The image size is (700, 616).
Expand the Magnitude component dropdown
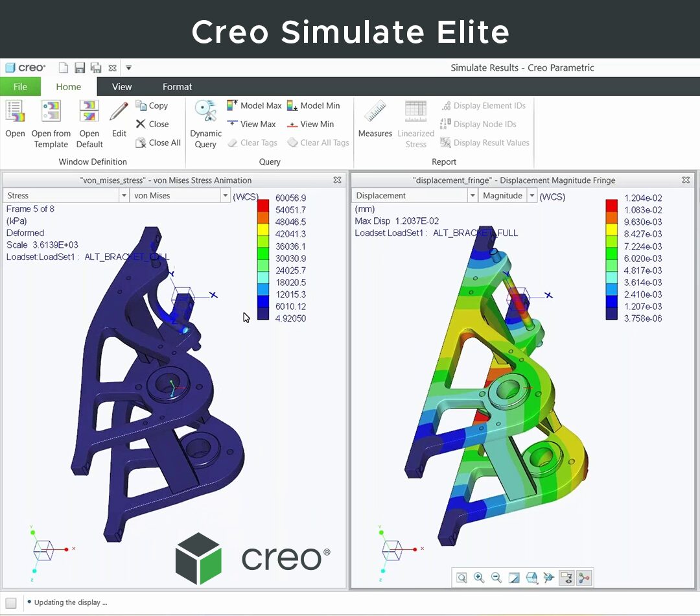pyautogui.click(x=532, y=196)
